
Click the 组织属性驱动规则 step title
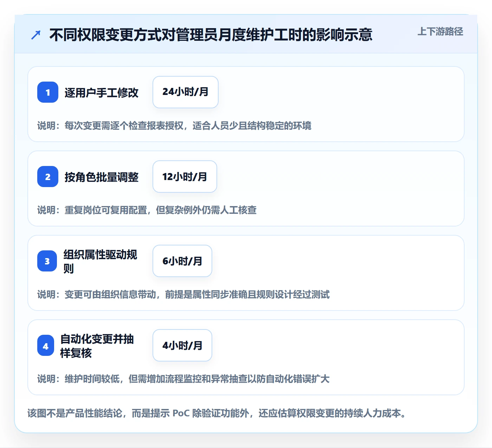100,261
